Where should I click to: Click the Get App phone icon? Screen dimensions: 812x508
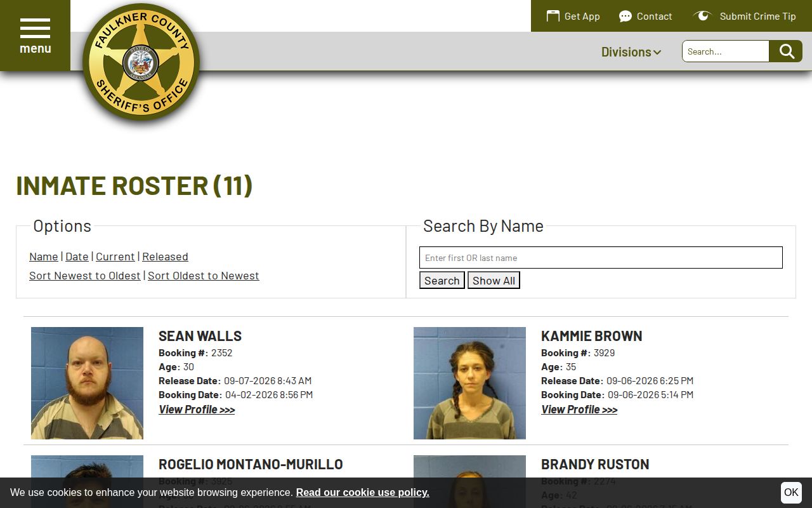(553, 16)
